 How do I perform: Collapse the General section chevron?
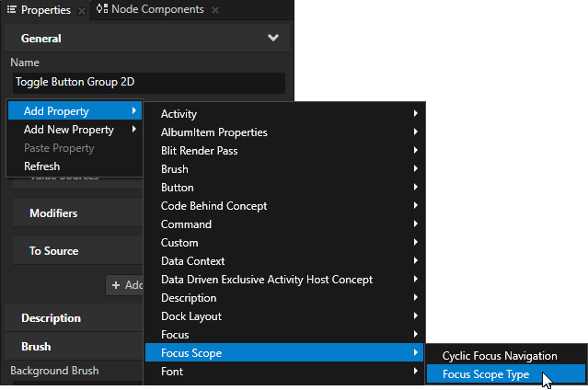click(273, 38)
